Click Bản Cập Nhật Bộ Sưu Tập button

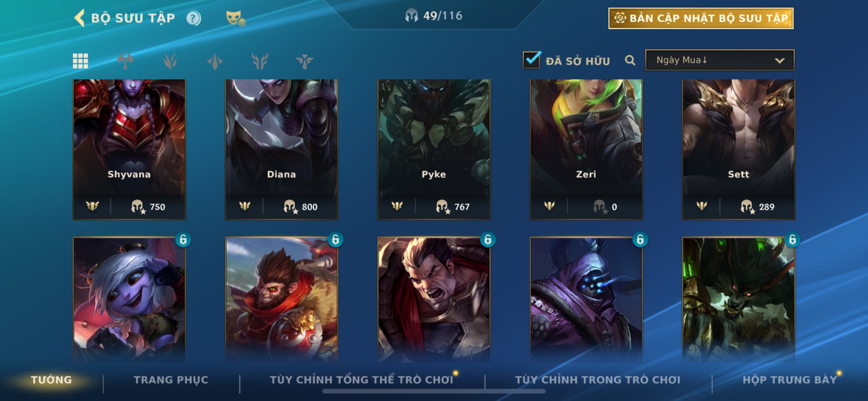coord(700,18)
